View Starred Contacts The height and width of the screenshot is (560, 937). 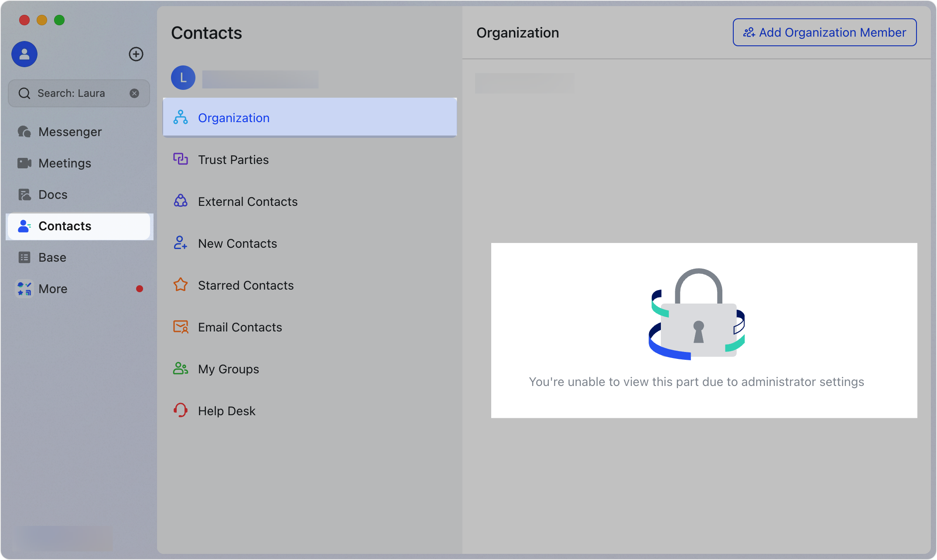click(x=245, y=285)
